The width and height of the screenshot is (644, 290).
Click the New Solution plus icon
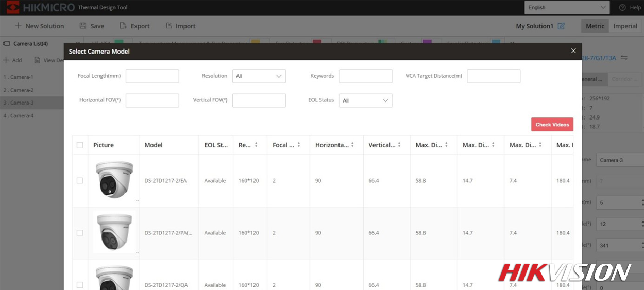pos(19,26)
